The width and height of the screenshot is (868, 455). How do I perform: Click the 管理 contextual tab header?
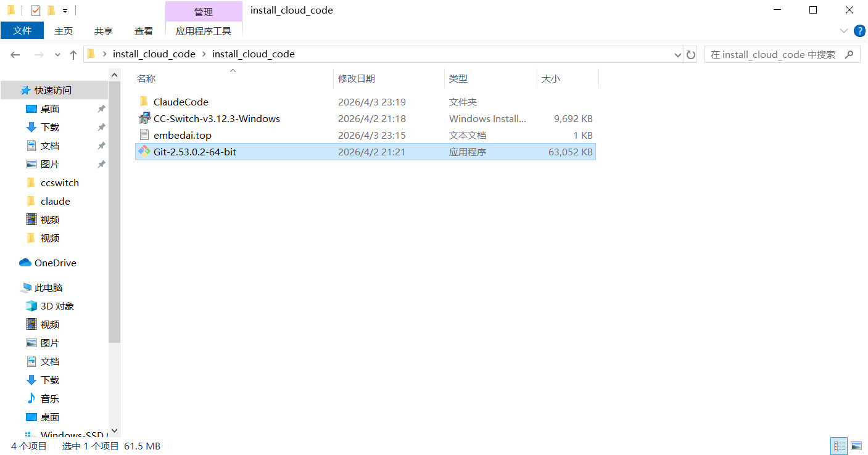point(204,12)
